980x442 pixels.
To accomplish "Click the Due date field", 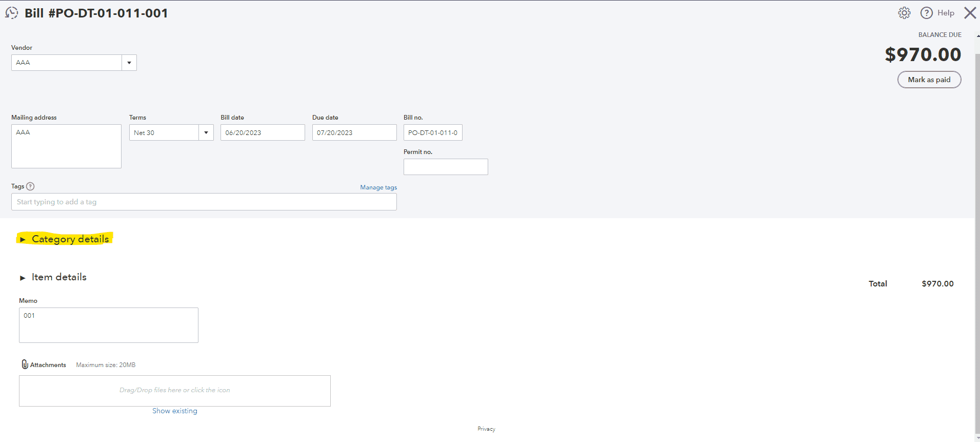I will pyautogui.click(x=354, y=132).
